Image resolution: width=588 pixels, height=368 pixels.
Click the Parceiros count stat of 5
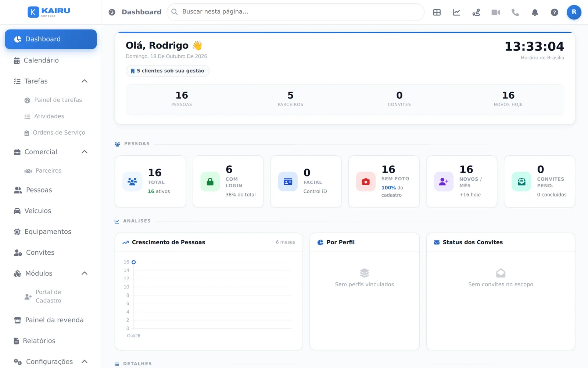290,99
